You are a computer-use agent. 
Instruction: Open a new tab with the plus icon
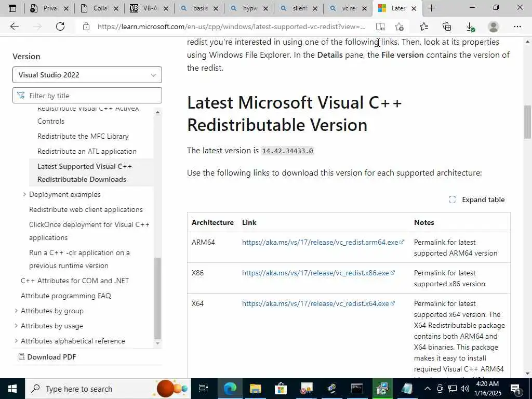click(431, 8)
